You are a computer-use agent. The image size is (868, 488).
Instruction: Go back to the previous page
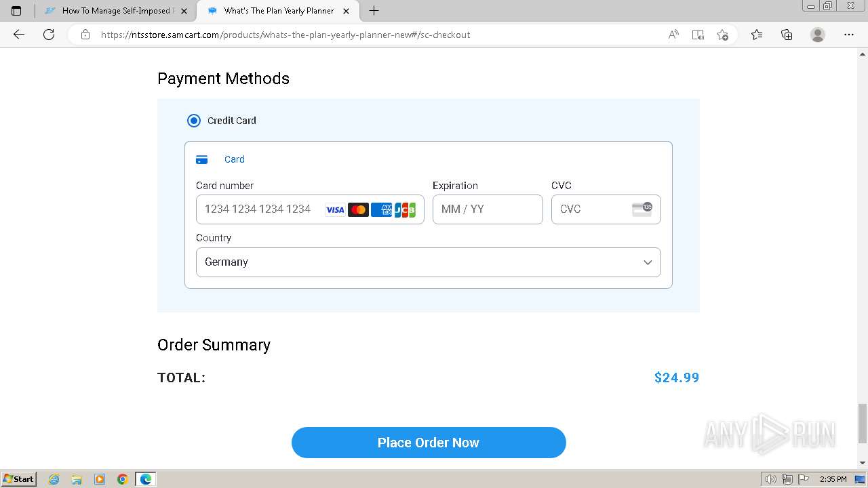click(19, 35)
